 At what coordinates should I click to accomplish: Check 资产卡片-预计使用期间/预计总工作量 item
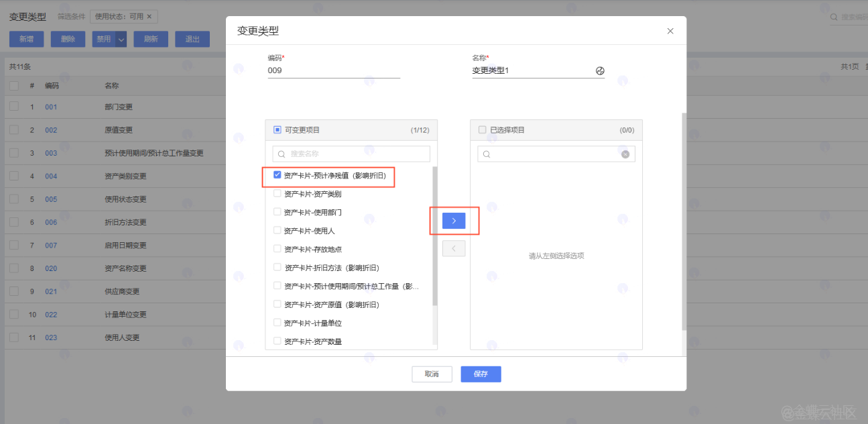coord(277,286)
